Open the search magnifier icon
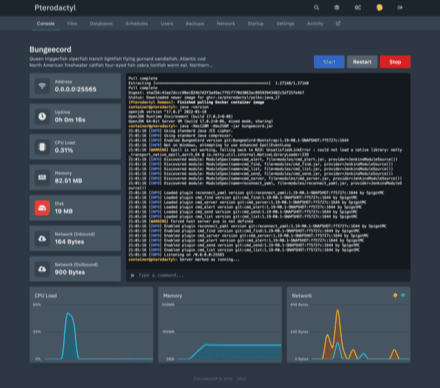The image size is (440, 388). [x=316, y=7]
